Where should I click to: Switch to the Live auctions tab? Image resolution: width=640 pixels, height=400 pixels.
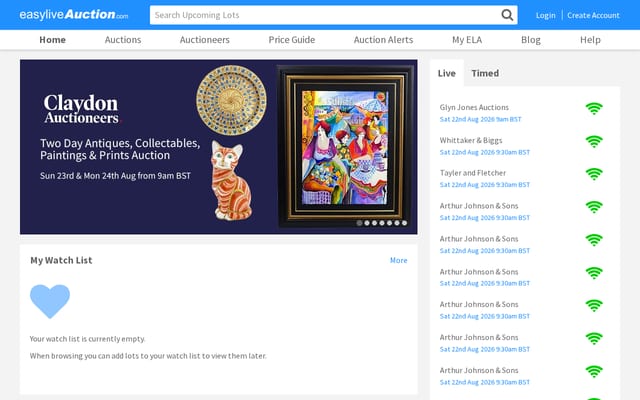447,73
